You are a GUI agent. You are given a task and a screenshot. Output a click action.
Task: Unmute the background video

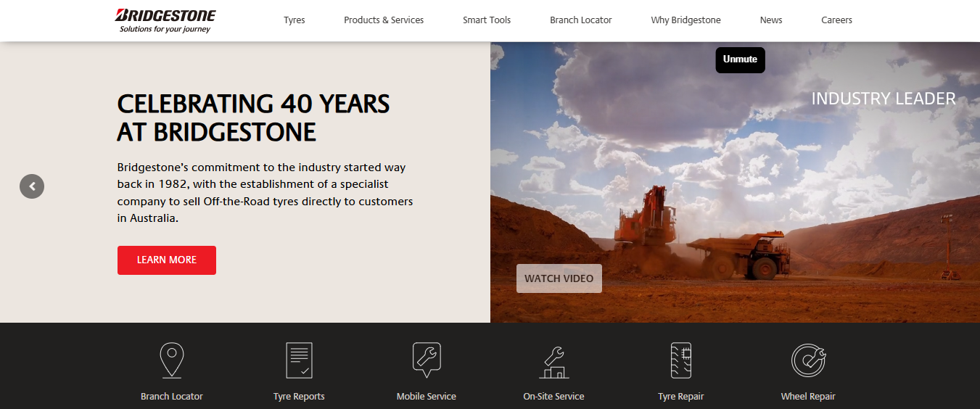point(740,59)
